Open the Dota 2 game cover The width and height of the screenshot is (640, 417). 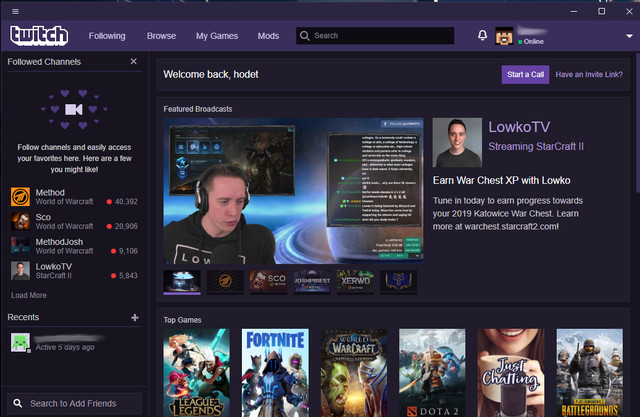tap(432, 373)
